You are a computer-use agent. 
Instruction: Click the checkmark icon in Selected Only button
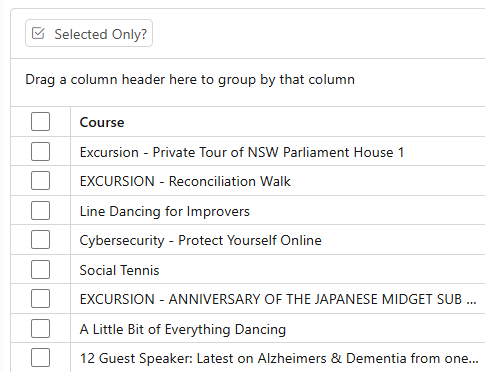pos(38,33)
